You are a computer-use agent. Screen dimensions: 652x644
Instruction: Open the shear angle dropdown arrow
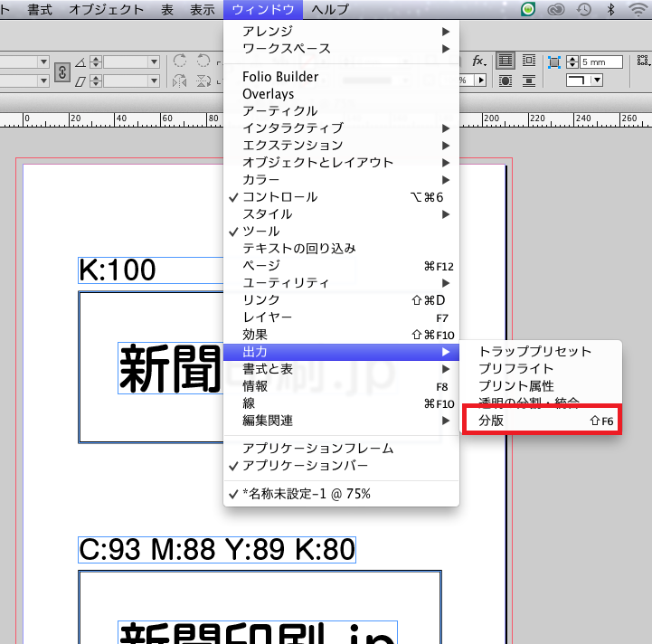tap(154, 80)
